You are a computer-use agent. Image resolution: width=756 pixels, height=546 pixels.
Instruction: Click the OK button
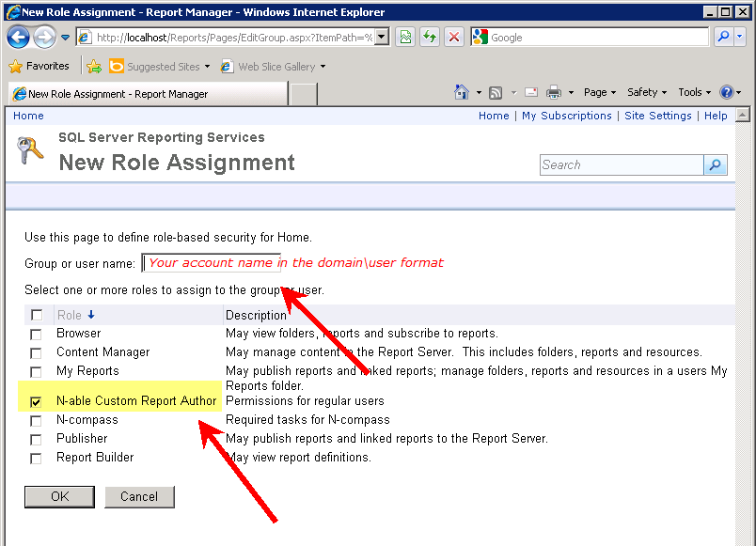tap(60, 497)
